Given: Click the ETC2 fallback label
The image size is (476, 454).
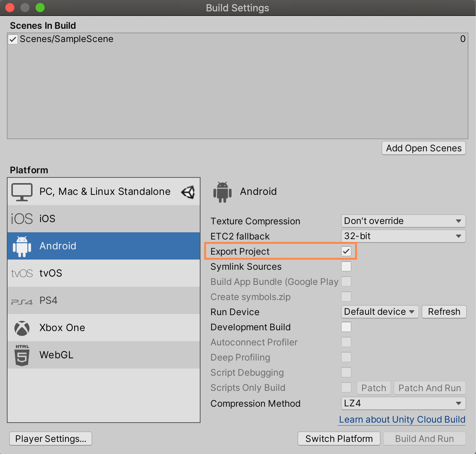Looking at the screenshot, I should tap(240, 236).
